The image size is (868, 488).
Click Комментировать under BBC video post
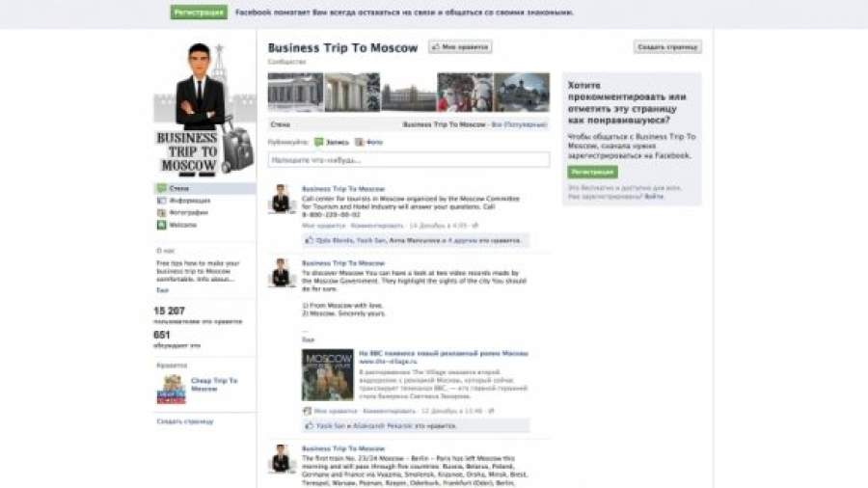[x=390, y=411]
